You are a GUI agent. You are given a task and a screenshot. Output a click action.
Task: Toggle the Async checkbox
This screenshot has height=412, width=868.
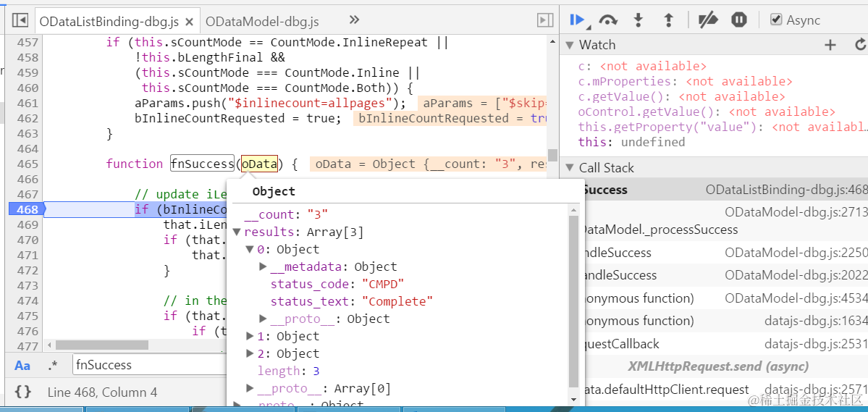click(x=777, y=20)
